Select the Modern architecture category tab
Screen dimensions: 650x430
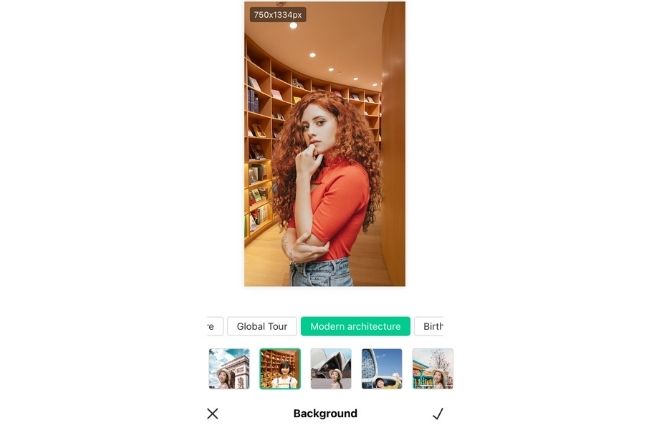[x=355, y=326]
